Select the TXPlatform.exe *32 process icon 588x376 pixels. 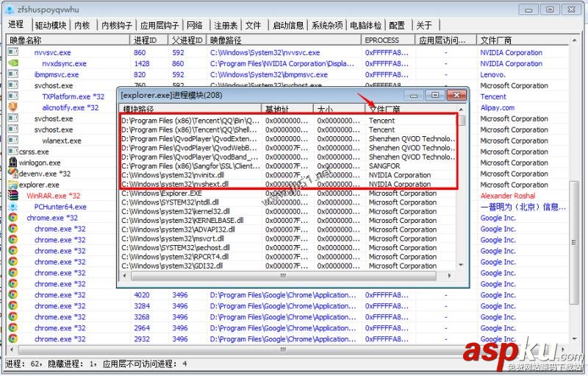12,96
